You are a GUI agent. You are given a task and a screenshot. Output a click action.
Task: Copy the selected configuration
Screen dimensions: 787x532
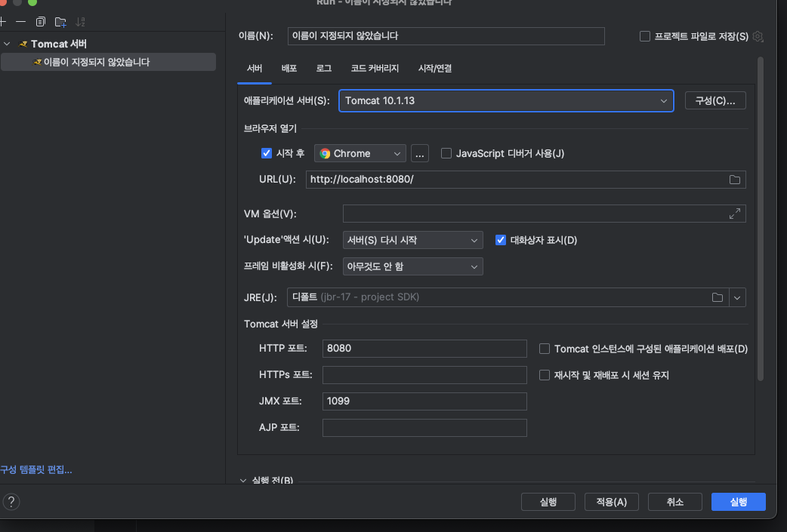pyautogui.click(x=41, y=22)
